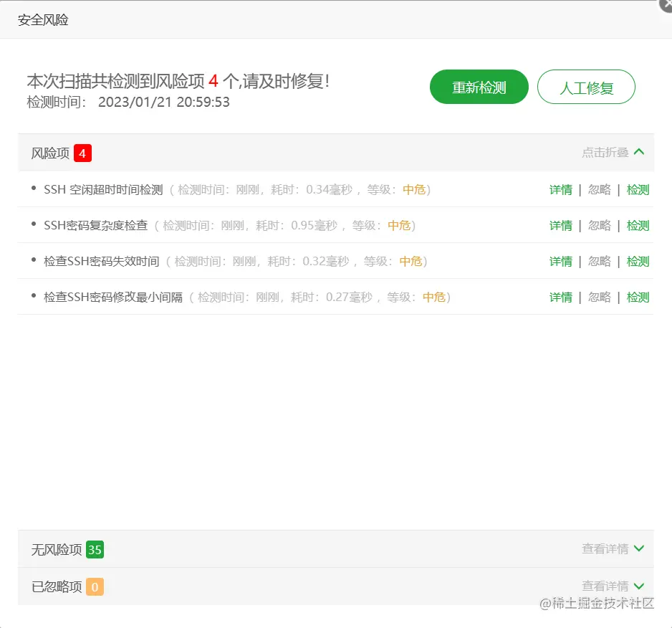The height and width of the screenshot is (628, 672).
Task: Open 详情 for 检查SSH密码修改最小间隔
Action: tap(560, 298)
